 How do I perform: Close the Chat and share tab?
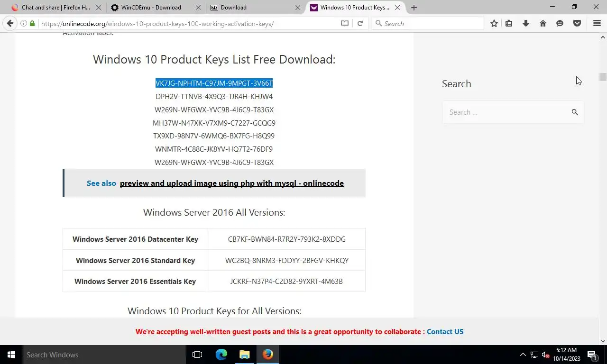pos(99,8)
